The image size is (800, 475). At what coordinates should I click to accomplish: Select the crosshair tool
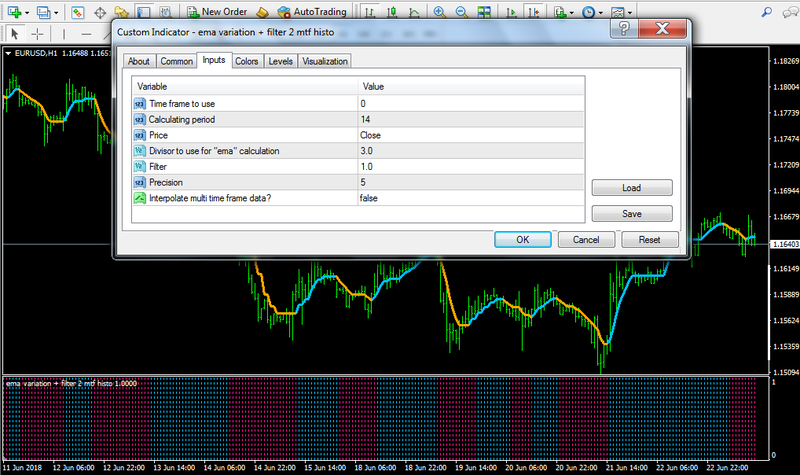point(38,34)
